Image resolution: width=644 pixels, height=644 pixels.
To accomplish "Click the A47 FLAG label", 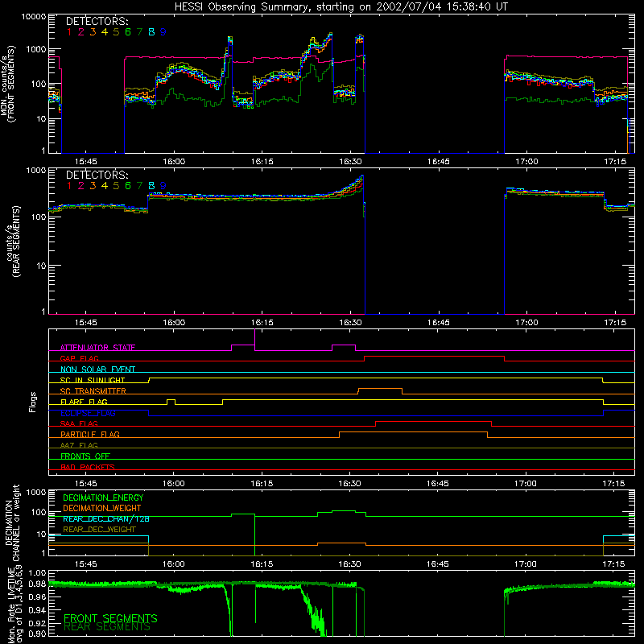I will [x=79, y=445].
